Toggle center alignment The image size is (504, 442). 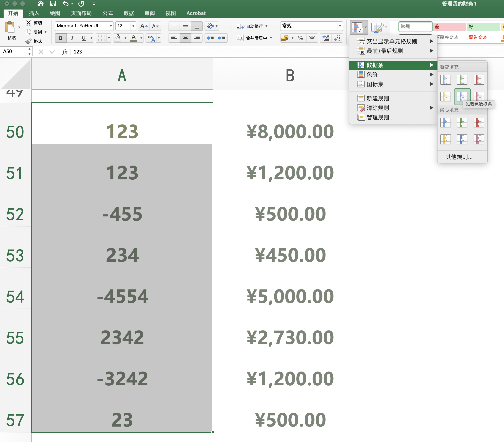(185, 38)
